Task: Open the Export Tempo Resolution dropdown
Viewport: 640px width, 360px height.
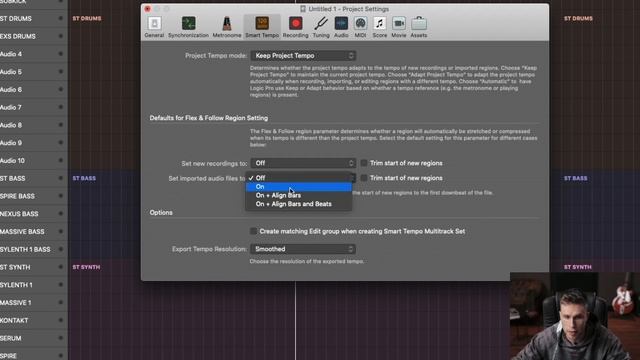Action: (303, 249)
